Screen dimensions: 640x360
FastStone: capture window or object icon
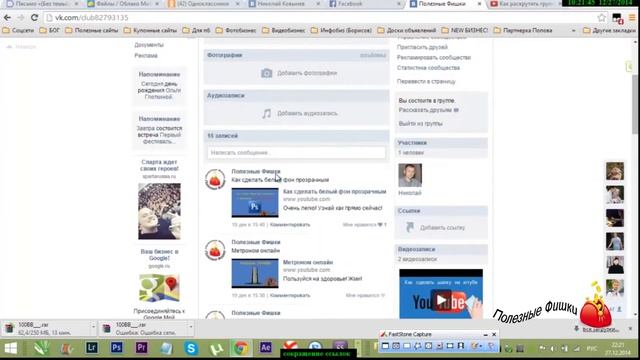396,346
